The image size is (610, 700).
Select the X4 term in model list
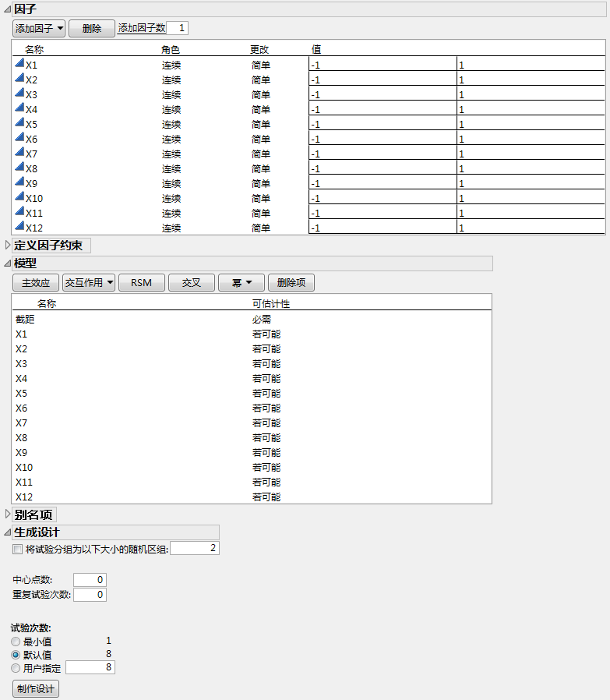point(252,379)
